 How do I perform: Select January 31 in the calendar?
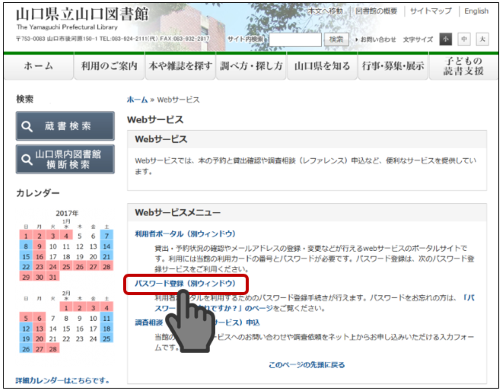coord(53,277)
